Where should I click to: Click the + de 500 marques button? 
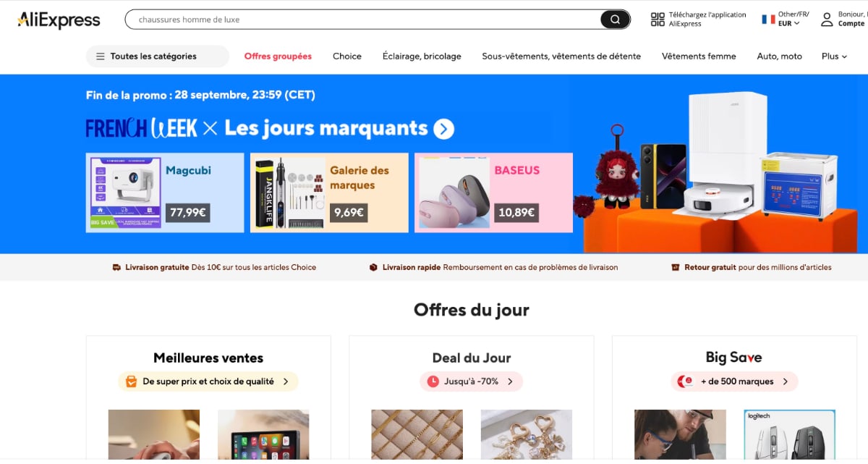click(734, 381)
